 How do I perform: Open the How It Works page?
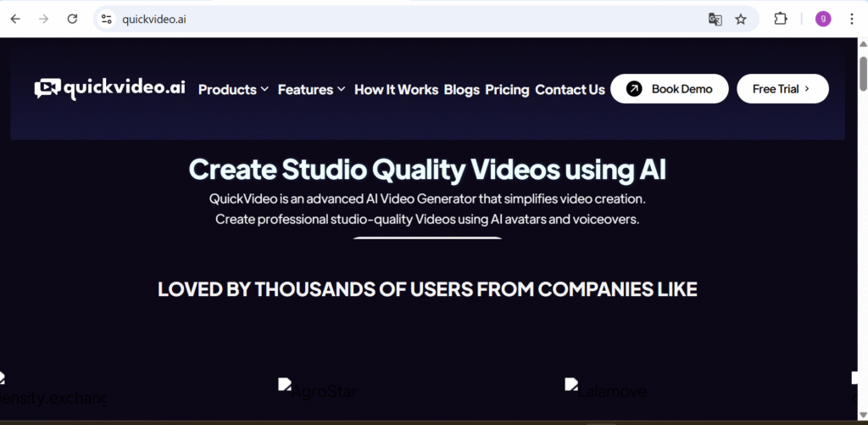pyautogui.click(x=396, y=89)
